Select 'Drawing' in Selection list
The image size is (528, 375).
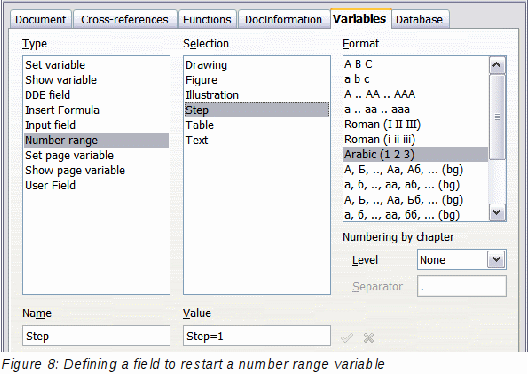pos(257,65)
